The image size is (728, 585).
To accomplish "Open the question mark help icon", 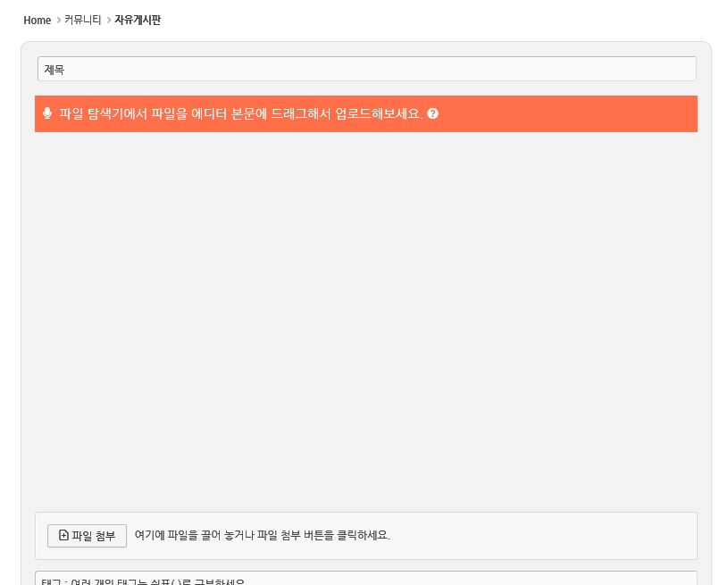I will [432, 113].
